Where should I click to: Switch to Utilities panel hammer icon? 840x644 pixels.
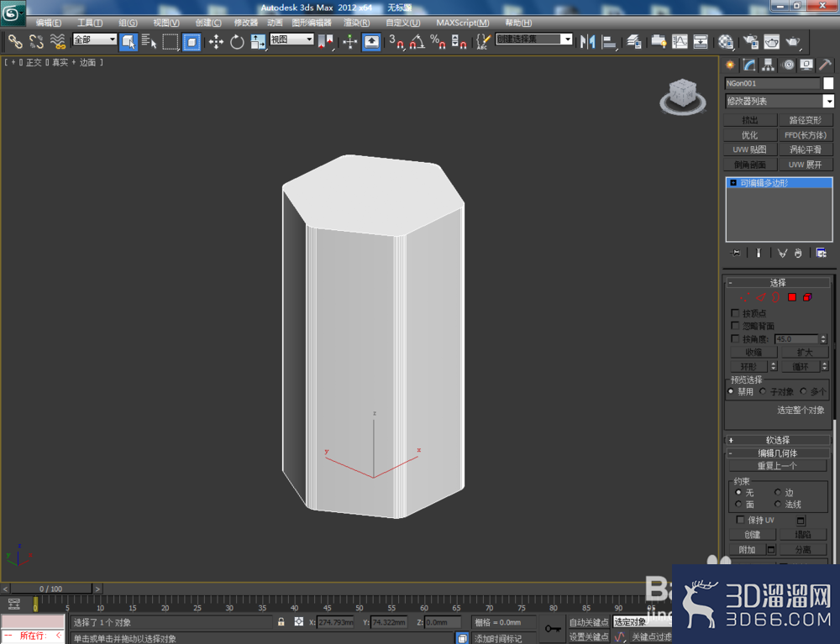[x=825, y=65]
